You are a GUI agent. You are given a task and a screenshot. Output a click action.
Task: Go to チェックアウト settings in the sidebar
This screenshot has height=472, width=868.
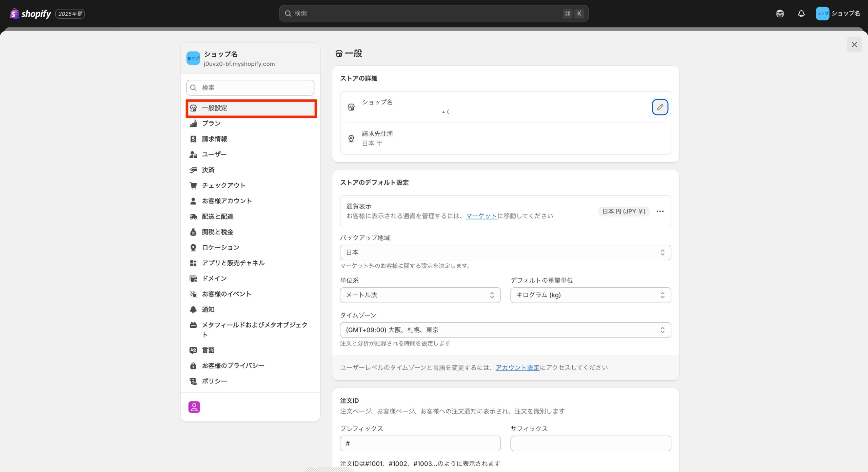coord(223,186)
